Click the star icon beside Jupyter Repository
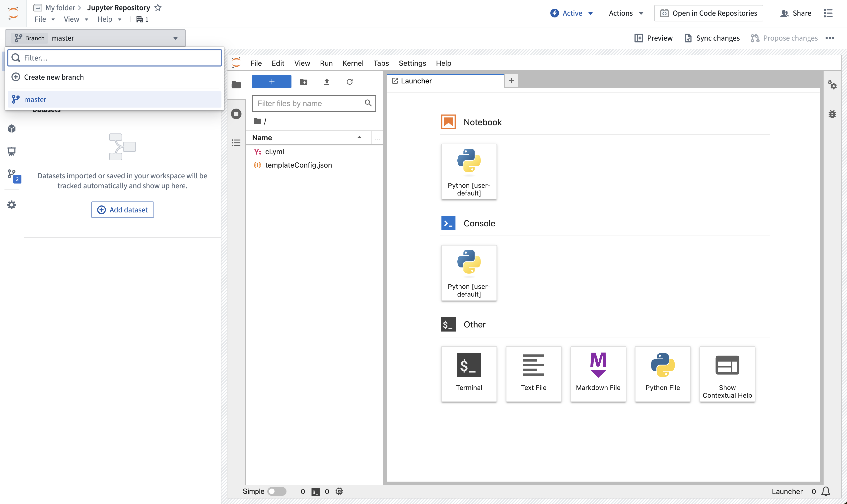 (158, 7)
